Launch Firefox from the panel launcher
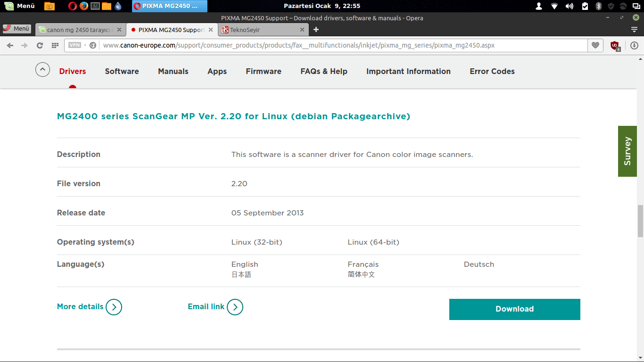The width and height of the screenshot is (644, 362). pyautogui.click(x=84, y=6)
